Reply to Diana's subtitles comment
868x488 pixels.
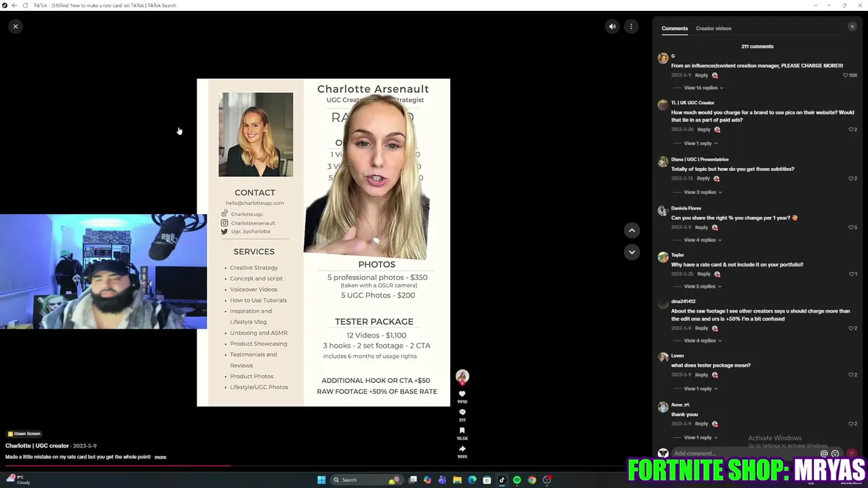(x=703, y=178)
